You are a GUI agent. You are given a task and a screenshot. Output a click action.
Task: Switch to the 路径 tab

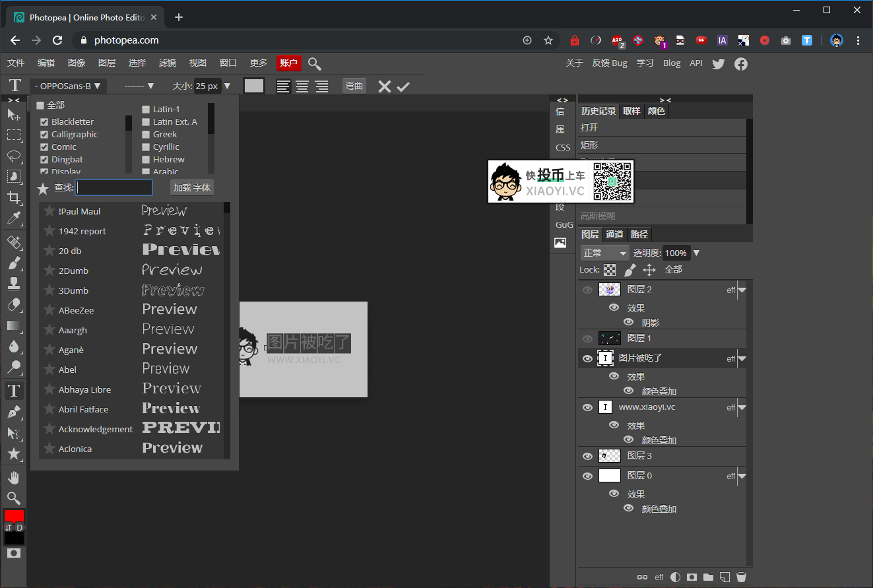pyautogui.click(x=639, y=234)
